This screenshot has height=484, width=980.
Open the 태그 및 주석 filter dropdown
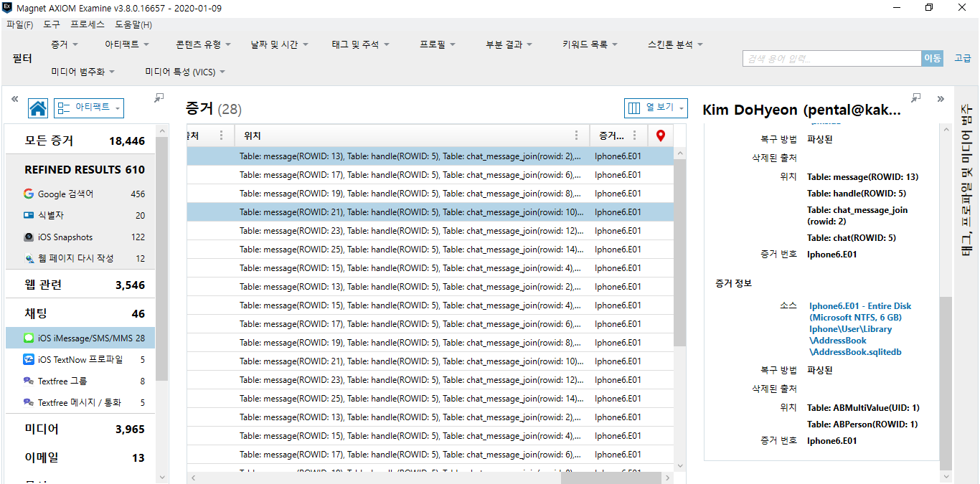coord(360,44)
